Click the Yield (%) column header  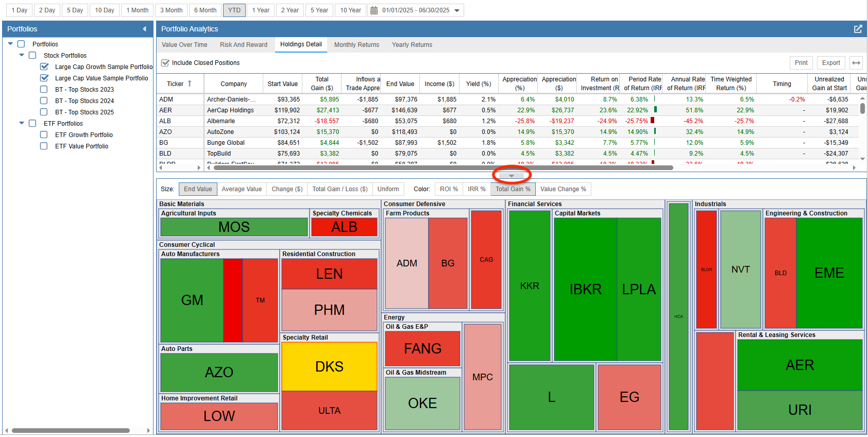point(479,84)
